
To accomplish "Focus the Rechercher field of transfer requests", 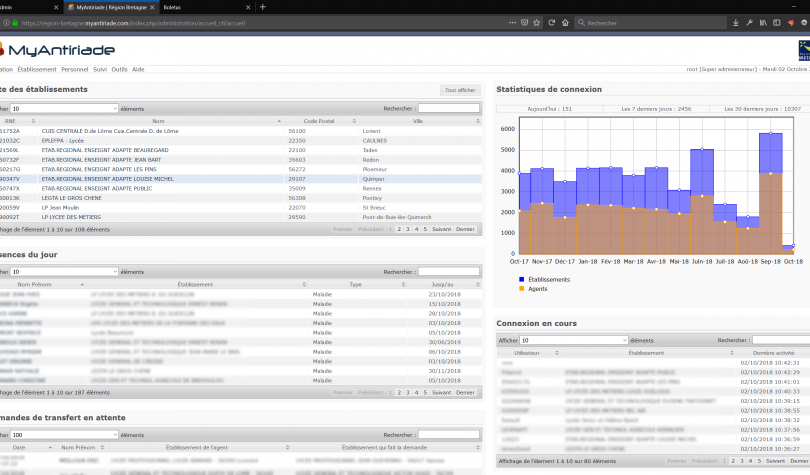I will (x=448, y=435).
